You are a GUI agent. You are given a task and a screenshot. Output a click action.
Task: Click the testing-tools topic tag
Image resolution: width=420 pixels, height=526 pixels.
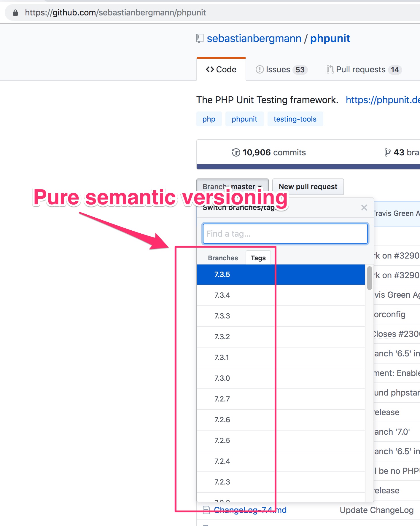pyautogui.click(x=295, y=119)
